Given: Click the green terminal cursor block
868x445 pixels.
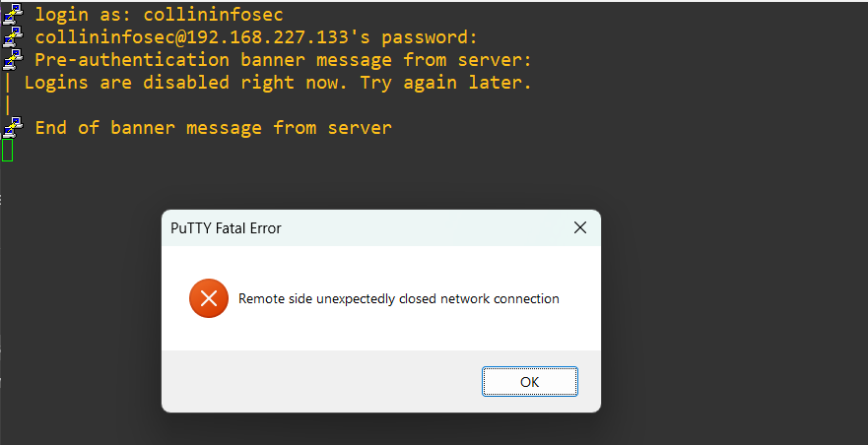Looking at the screenshot, I should click(7, 151).
